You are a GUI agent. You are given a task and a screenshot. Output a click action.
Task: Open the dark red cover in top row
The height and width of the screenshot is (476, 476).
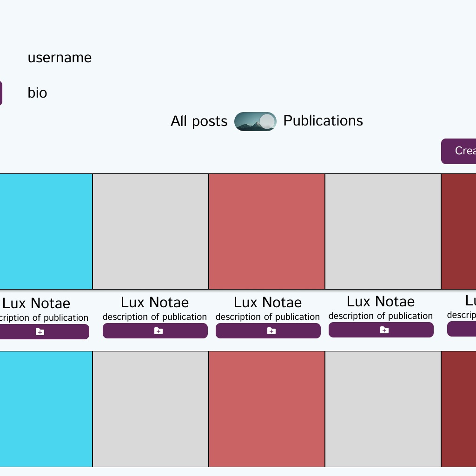pyautogui.click(x=459, y=231)
